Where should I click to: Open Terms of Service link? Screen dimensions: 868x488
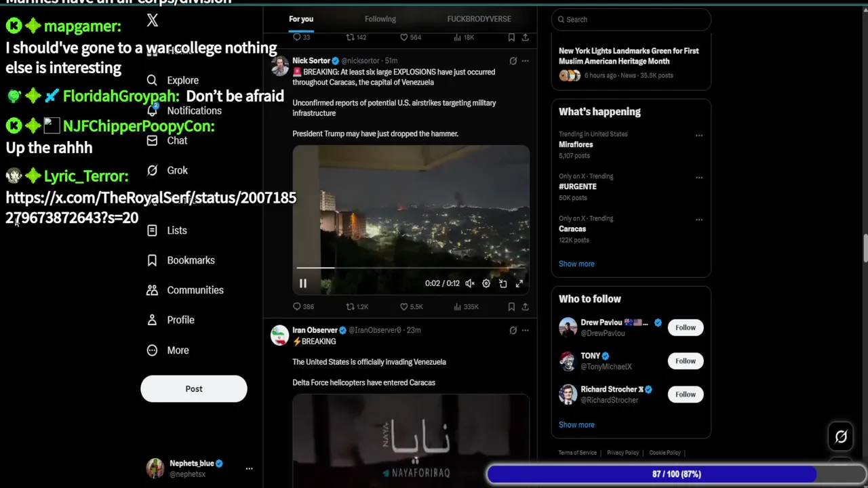pyautogui.click(x=578, y=453)
